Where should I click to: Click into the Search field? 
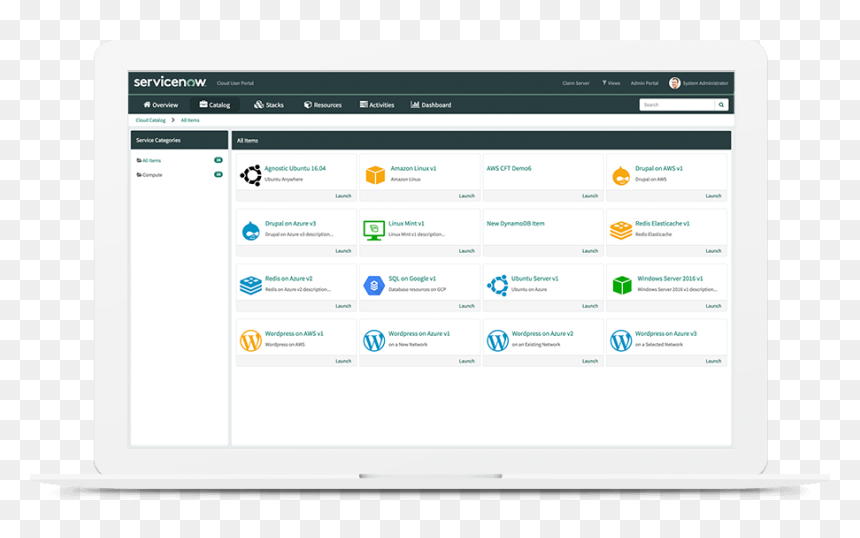[x=677, y=105]
